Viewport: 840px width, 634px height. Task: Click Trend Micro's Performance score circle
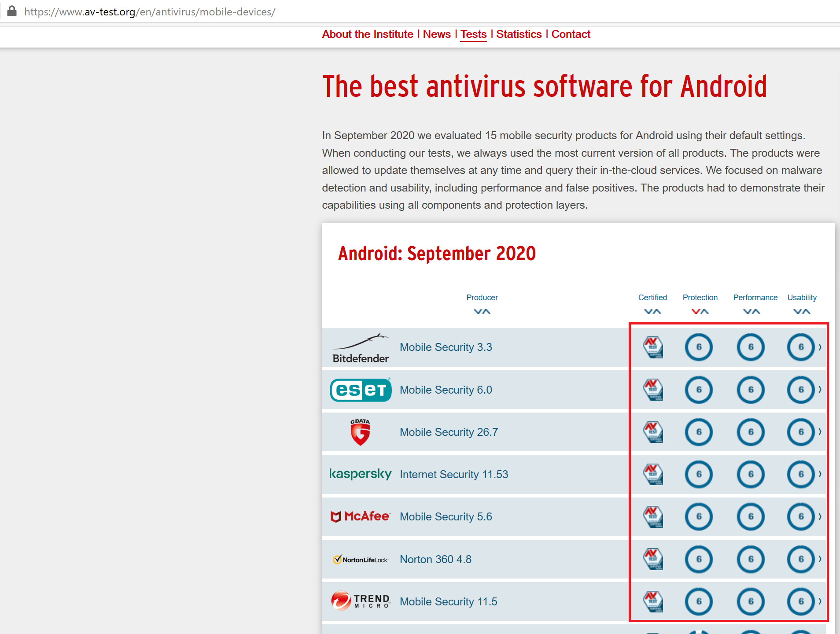751,601
